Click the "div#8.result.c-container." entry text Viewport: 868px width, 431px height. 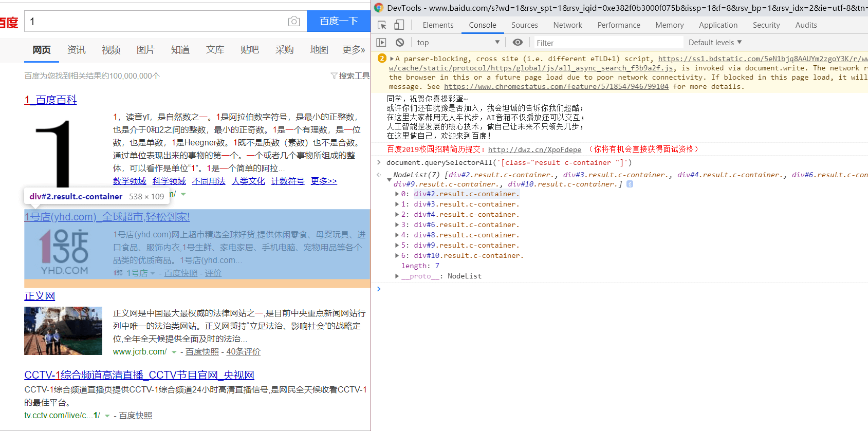[467, 235]
